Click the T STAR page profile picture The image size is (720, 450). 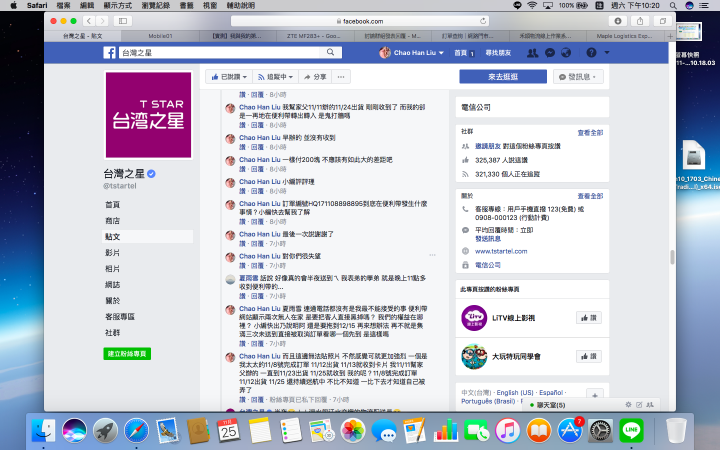(x=148, y=115)
